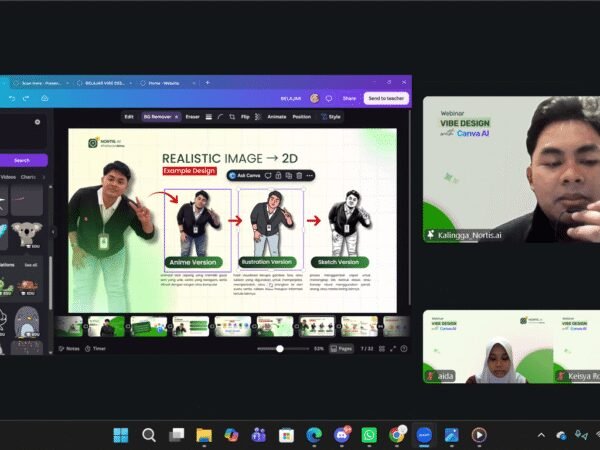Image resolution: width=600 pixels, height=450 pixels.
Task: Open the animation motion icon before Animate
Action: tap(258, 117)
